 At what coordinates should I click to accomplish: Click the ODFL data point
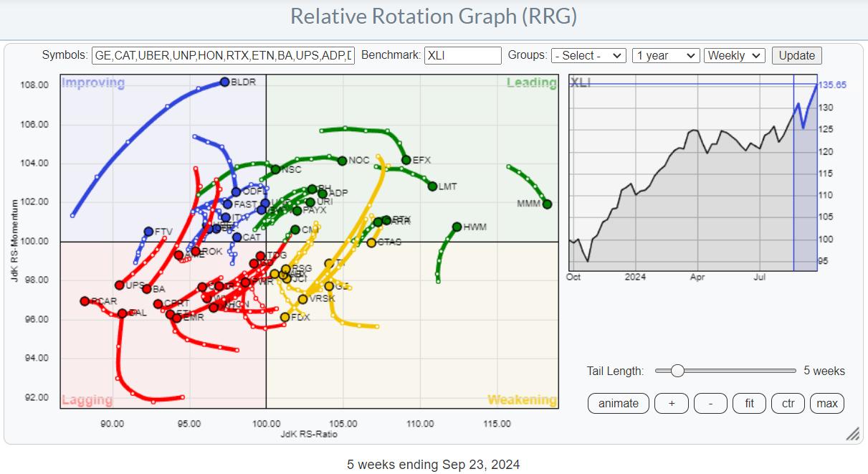click(x=236, y=191)
